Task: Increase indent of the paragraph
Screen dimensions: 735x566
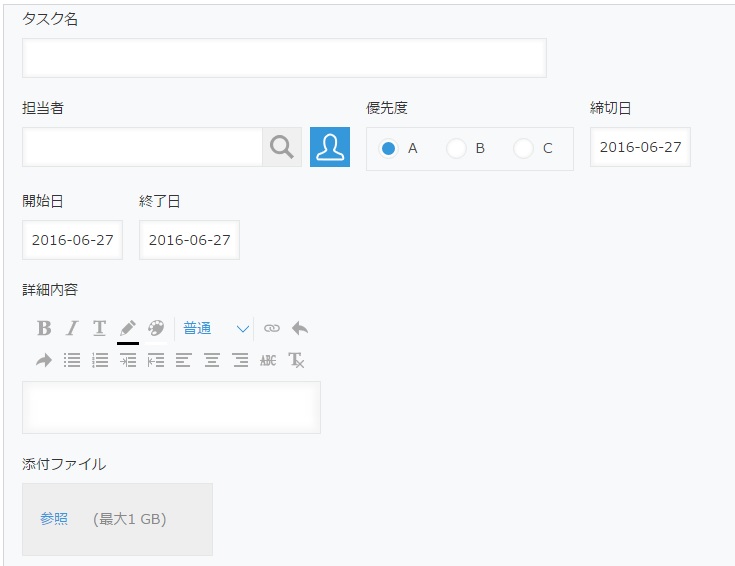Action: 128,361
